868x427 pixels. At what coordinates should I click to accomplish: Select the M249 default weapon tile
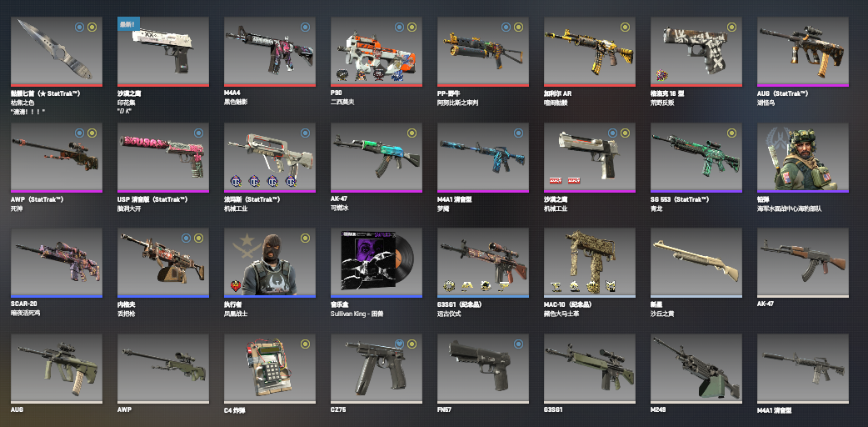click(696, 369)
